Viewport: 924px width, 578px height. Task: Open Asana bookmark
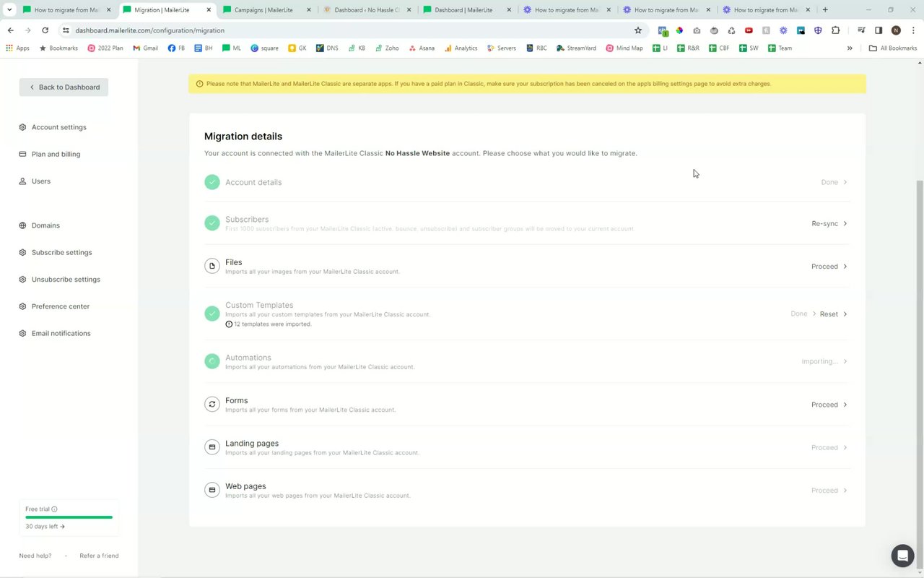pos(422,48)
